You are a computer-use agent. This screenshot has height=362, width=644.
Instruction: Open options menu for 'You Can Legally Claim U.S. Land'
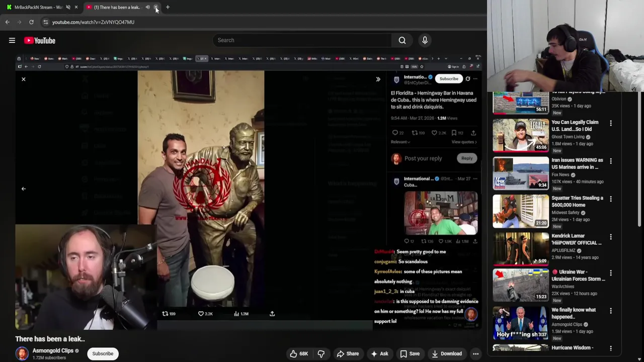pos(611,123)
